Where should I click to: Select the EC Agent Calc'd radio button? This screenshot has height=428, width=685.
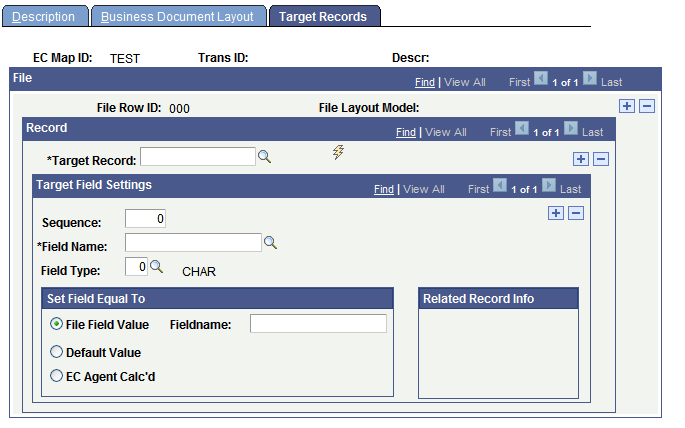coord(57,376)
